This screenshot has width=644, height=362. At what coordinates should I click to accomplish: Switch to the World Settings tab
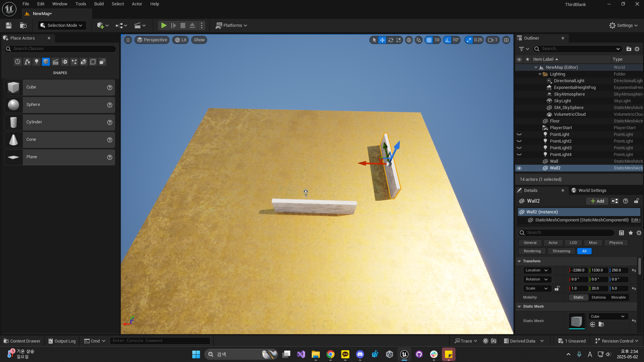[x=589, y=191]
